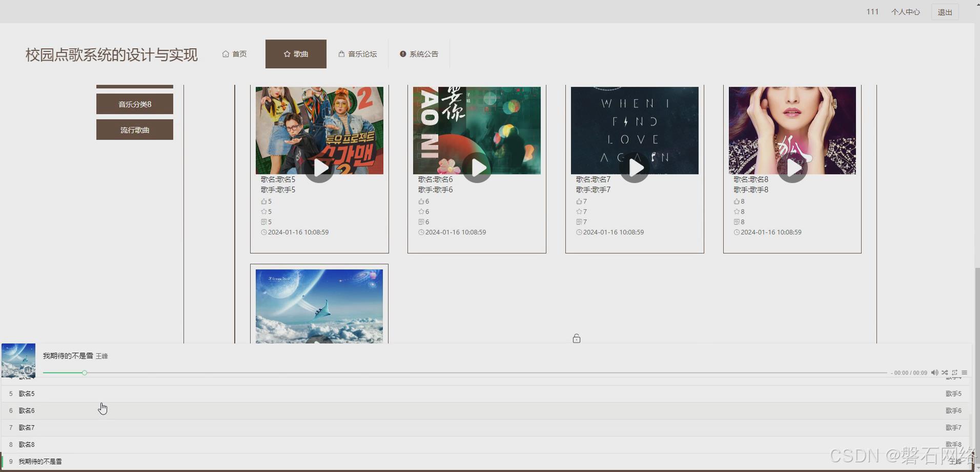Select playlist row 5 歌名5
980x472 pixels.
click(485, 394)
